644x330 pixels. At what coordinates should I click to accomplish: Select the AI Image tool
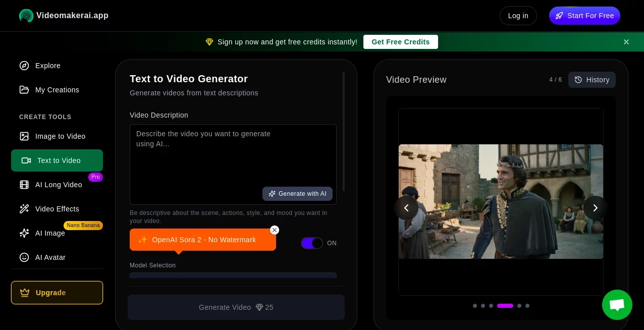click(50, 233)
